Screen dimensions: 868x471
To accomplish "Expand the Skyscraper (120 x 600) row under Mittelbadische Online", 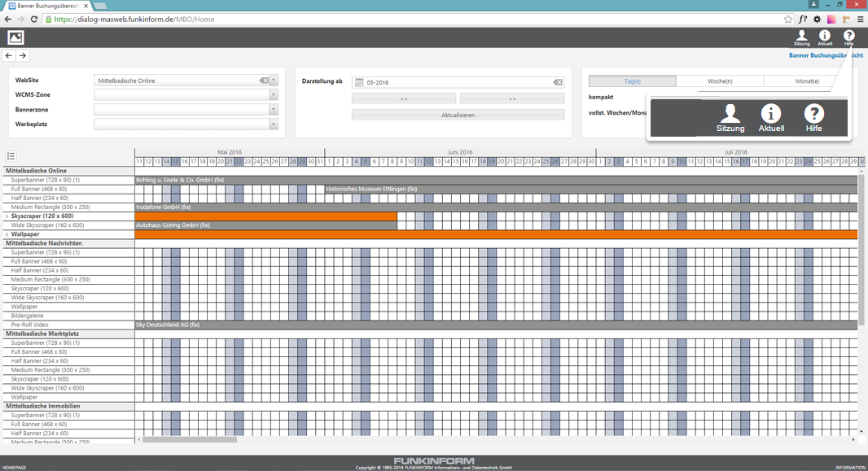I will [7, 216].
